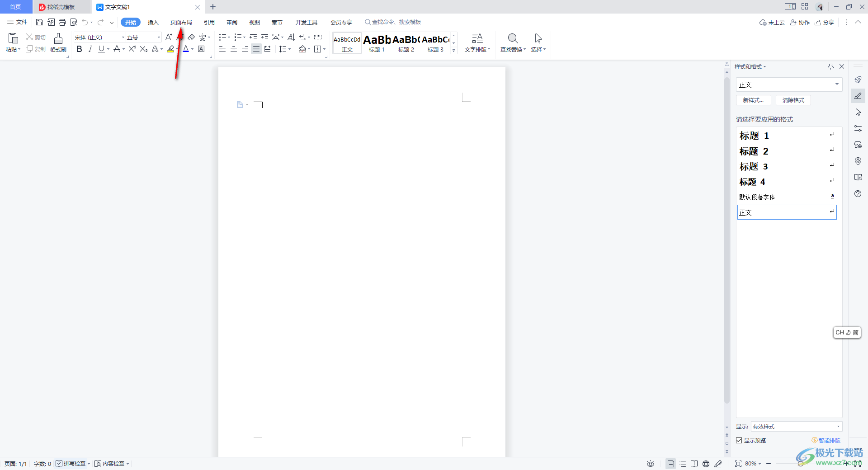
Task: Open Print Preview icon
Action: click(74, 22)
